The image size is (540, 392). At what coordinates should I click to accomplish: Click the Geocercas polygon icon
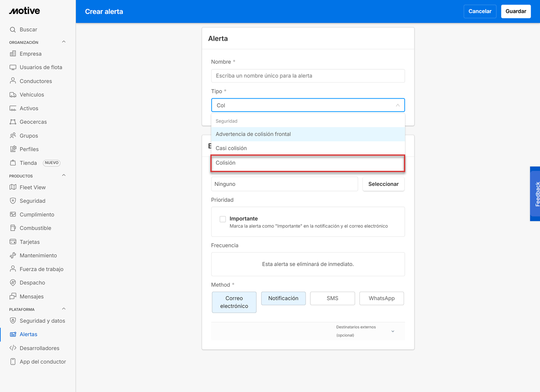point(13,122)
